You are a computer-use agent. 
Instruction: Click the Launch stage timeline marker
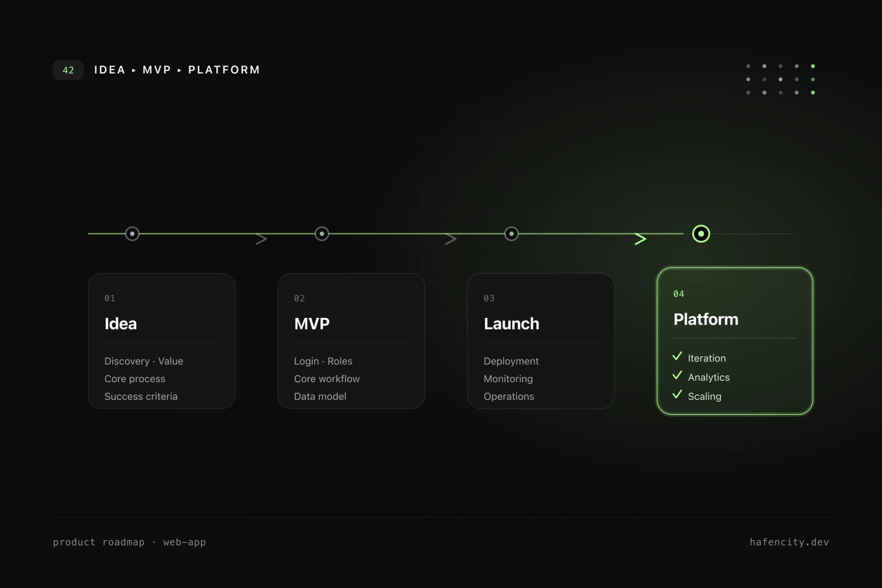[511, 234]
